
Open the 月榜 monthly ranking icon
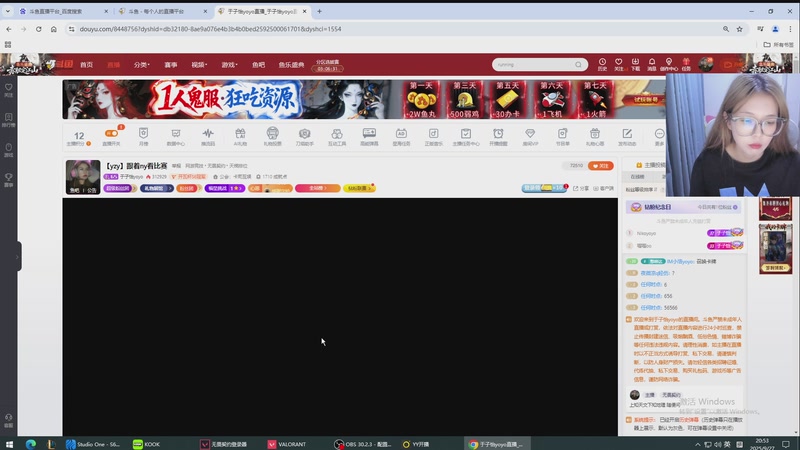143,133
